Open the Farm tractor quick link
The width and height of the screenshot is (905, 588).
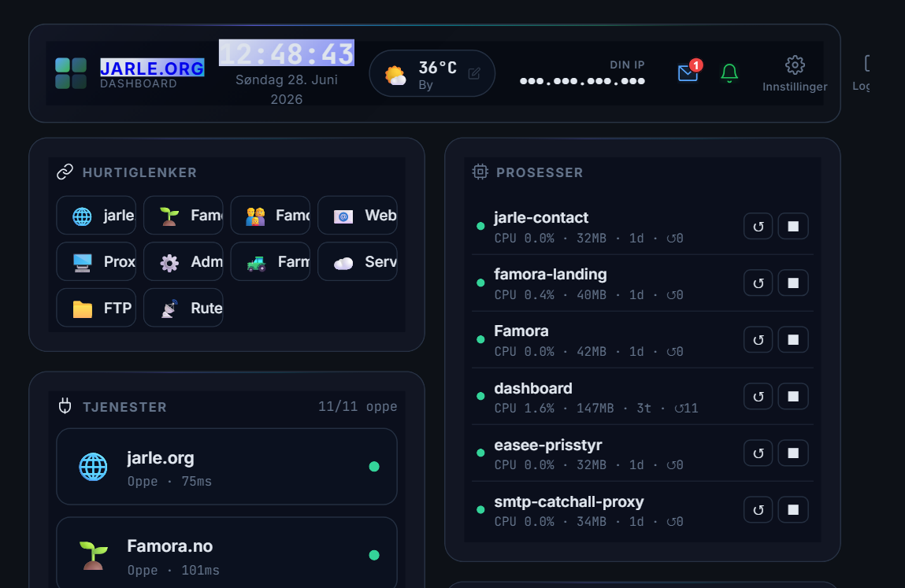click(271, 261)
